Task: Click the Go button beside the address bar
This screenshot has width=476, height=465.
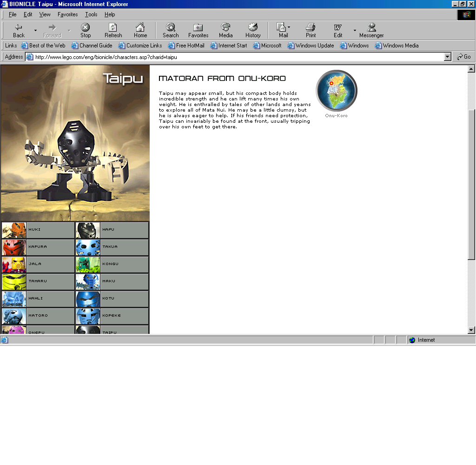Action: pos(464,57)
